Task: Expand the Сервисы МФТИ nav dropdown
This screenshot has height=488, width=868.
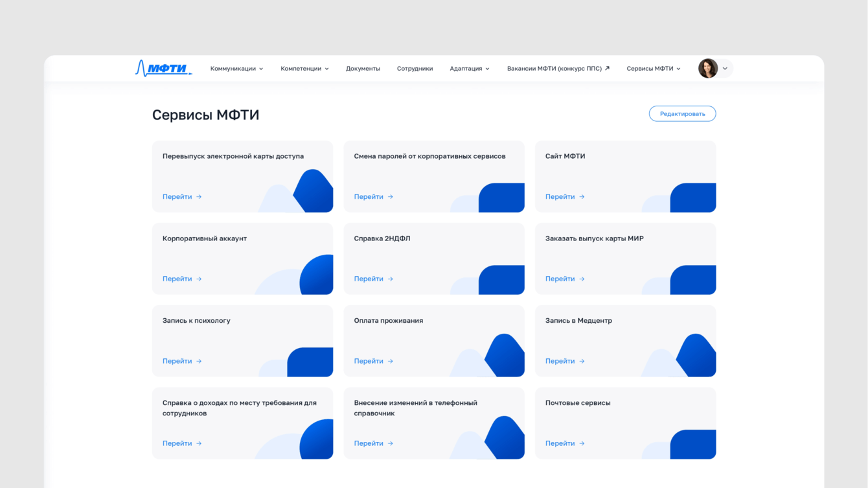Action: (x=654, y=68)
